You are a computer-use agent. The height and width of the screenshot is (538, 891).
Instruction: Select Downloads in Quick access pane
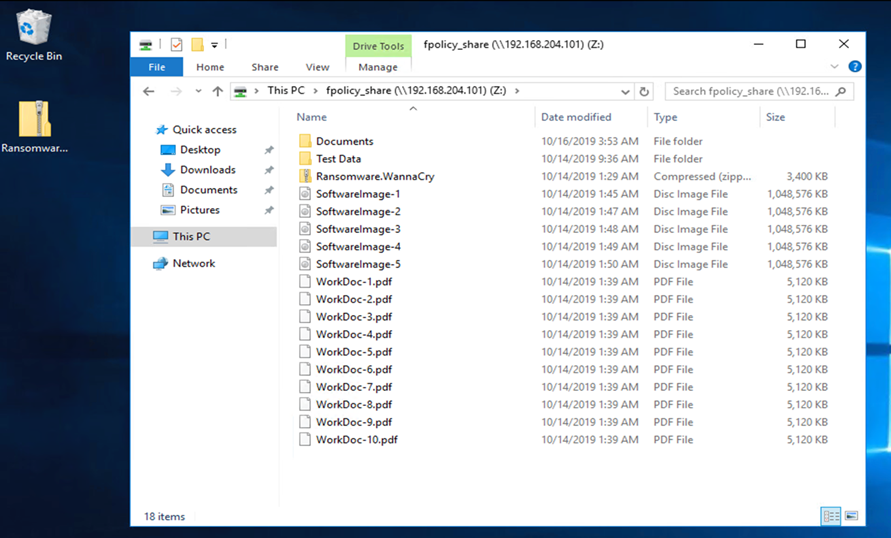click(x=207, y=170)
